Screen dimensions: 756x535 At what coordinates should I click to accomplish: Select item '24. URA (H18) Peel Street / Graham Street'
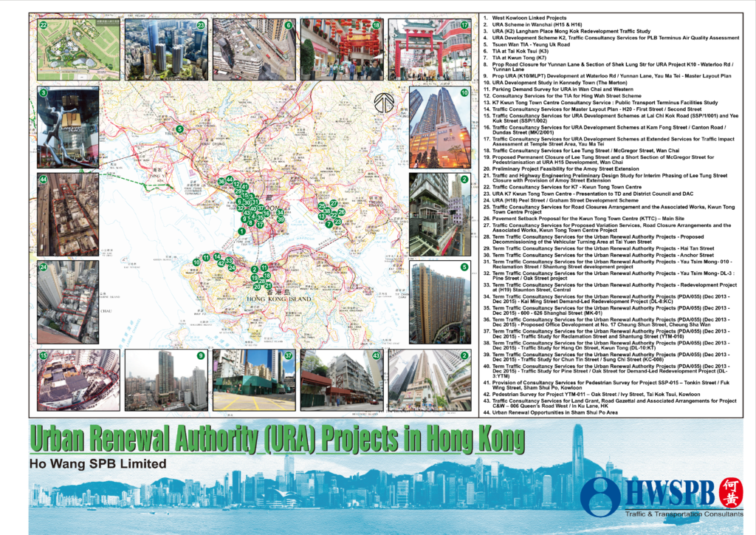pos(561,200)
